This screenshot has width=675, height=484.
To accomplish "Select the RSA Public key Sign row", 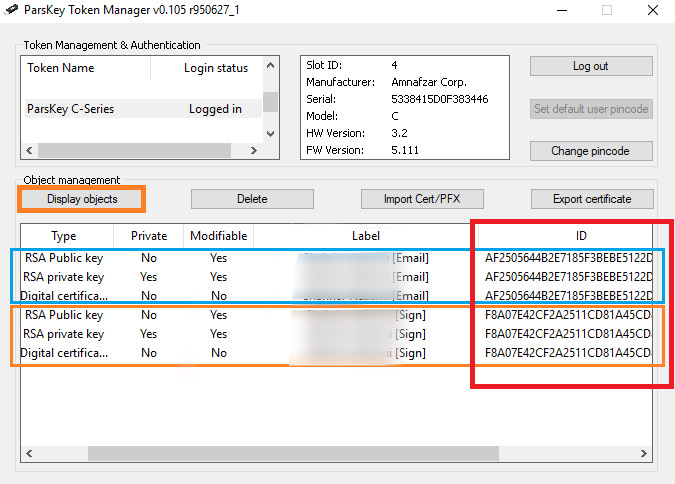I will [337, 315].
